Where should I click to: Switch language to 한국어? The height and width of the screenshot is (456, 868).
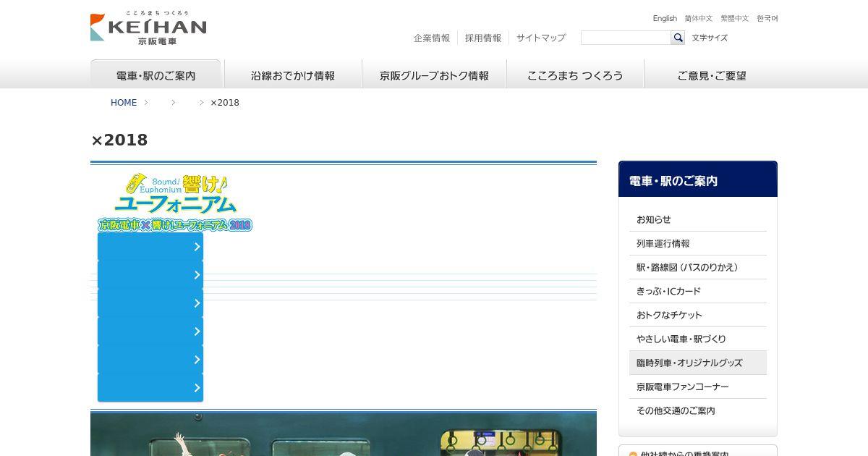coord(767,18)
